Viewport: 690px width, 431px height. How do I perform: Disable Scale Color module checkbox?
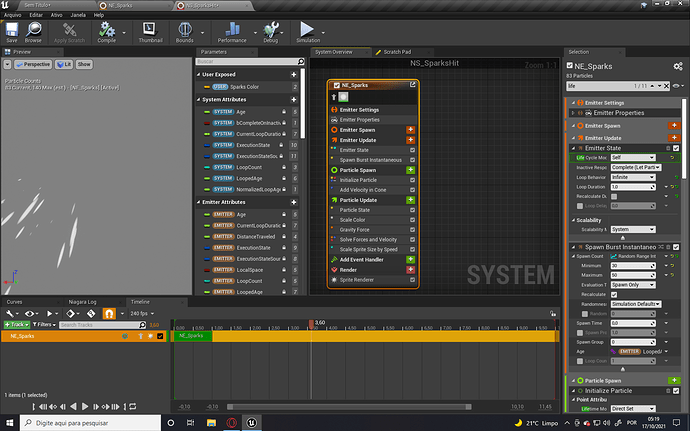coord(412,220)
